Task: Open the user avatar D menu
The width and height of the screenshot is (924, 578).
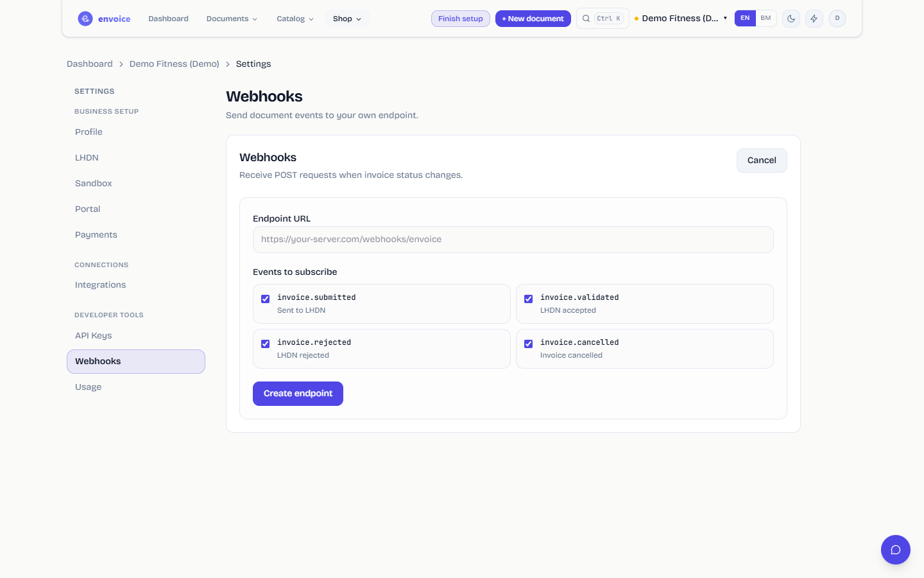Action: (x=837, y=19)
